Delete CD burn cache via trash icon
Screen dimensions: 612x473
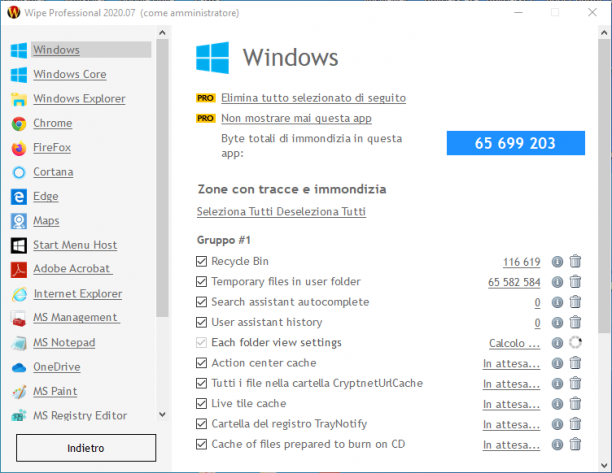575,444
